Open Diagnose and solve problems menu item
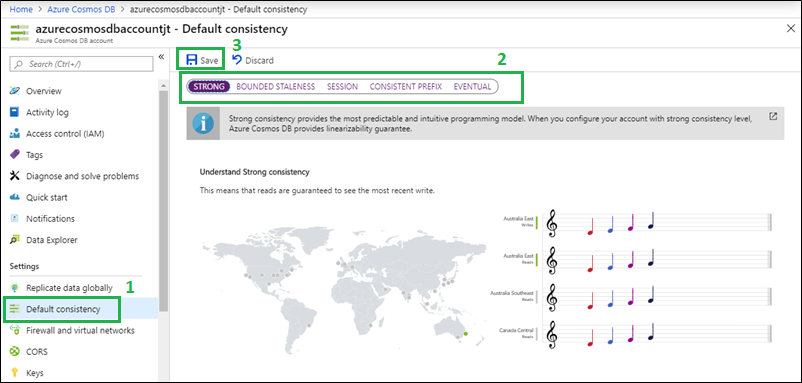The width and height of the screenshot is (802, 383). (82, 176)
